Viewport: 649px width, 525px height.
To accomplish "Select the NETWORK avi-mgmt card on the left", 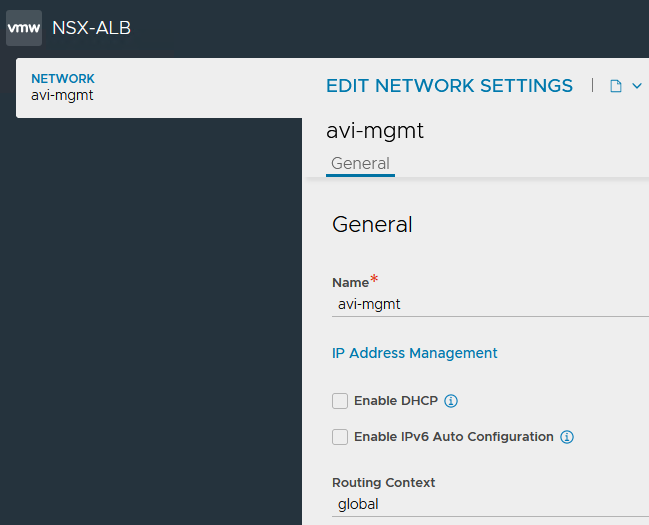I will [x=158, y=88].
